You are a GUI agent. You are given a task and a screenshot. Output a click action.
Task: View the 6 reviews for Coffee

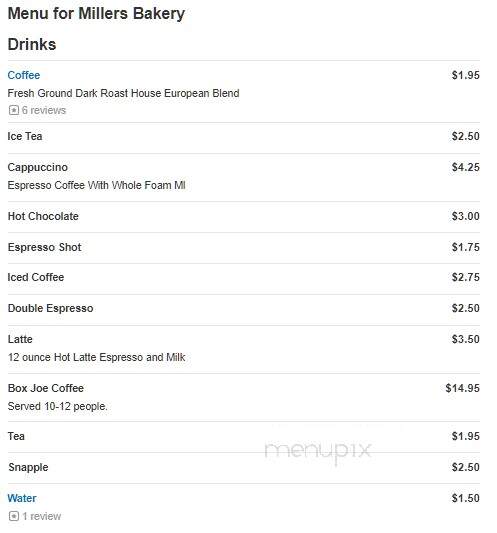44,110
